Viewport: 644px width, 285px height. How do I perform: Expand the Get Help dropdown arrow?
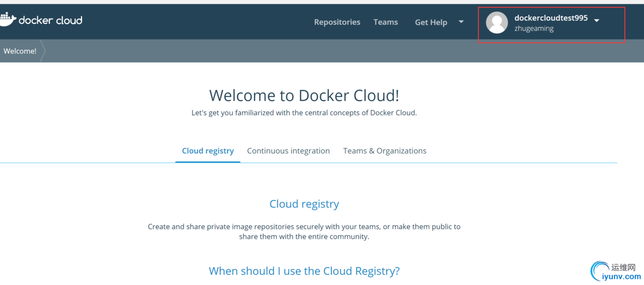pyautogui.click(x=461, y=22)
